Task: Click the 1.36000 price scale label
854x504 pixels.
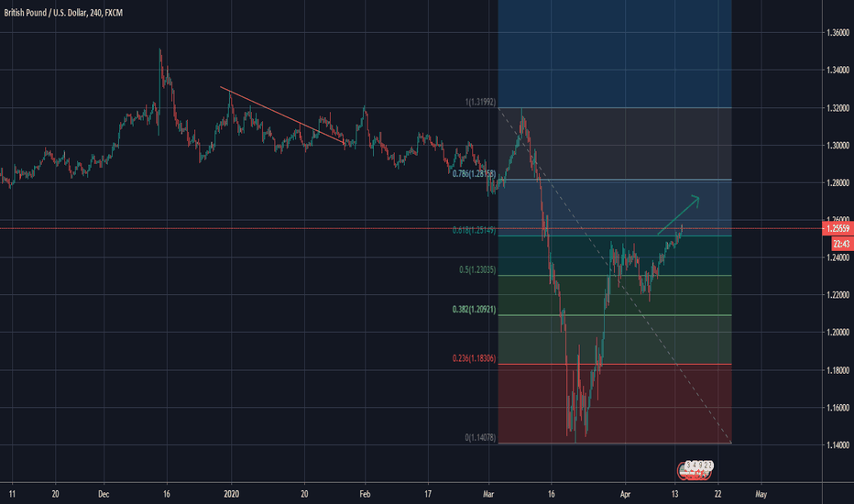Action: click(x=838, y=33)
